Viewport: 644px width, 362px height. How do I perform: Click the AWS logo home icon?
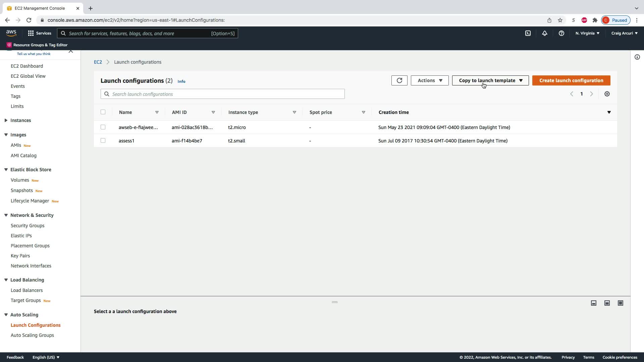[x=11, y=33]
